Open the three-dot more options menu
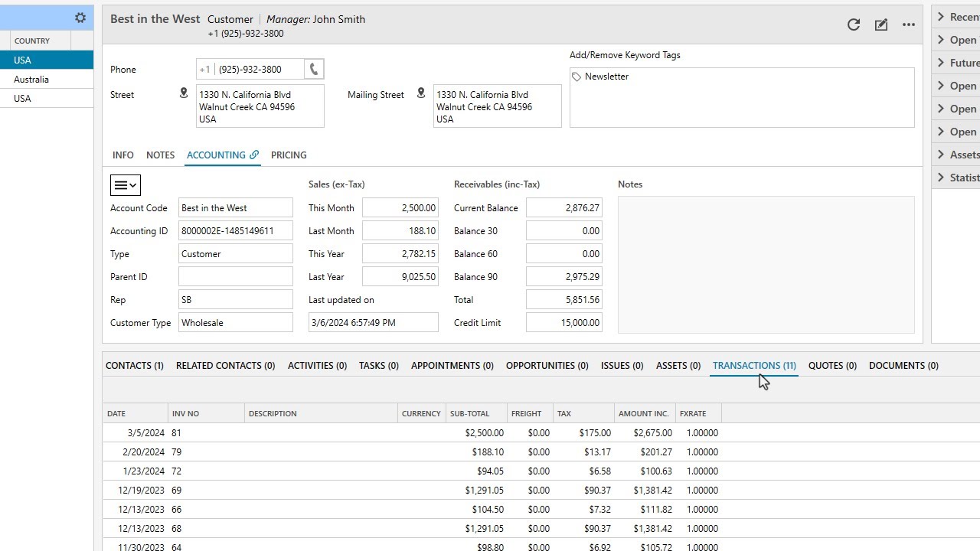 [x=909, y=24]
